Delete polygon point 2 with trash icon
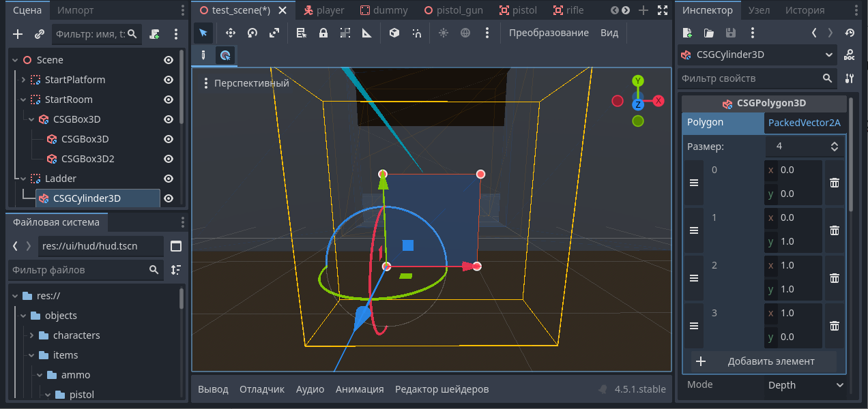 pyautogui.click(x=834, y=278)
